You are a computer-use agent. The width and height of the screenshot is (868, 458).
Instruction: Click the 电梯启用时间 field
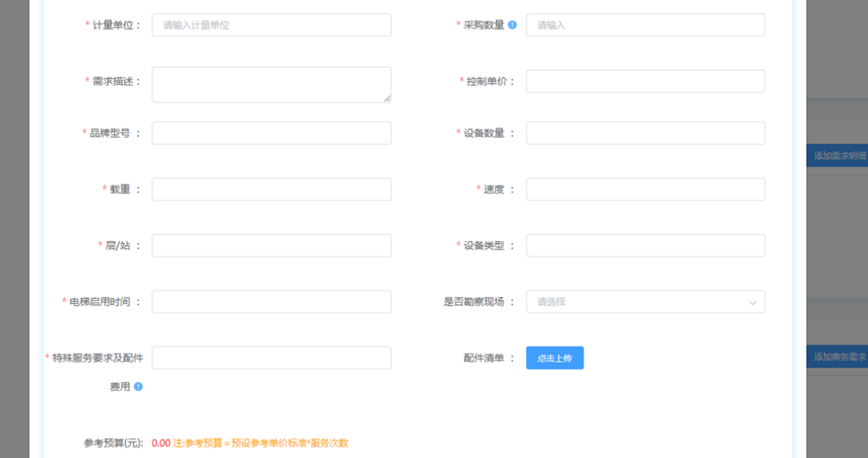(271, 302)
